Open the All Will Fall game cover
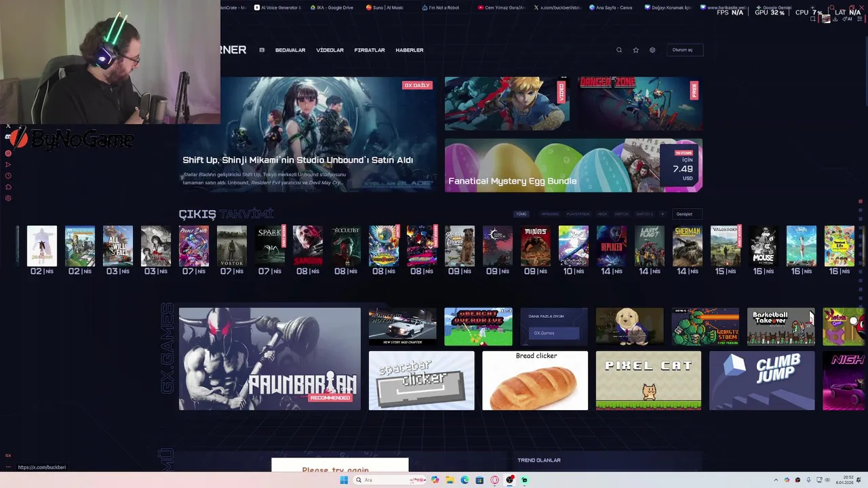The width and height of the screenshot is (868, 488). point(117,245)
